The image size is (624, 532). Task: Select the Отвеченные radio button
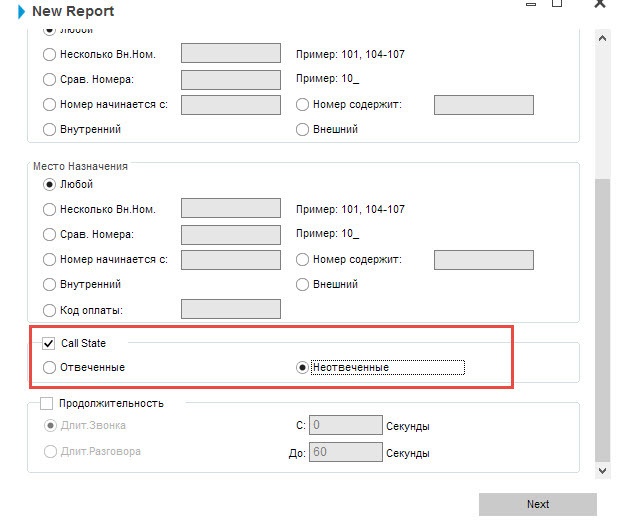50,367
